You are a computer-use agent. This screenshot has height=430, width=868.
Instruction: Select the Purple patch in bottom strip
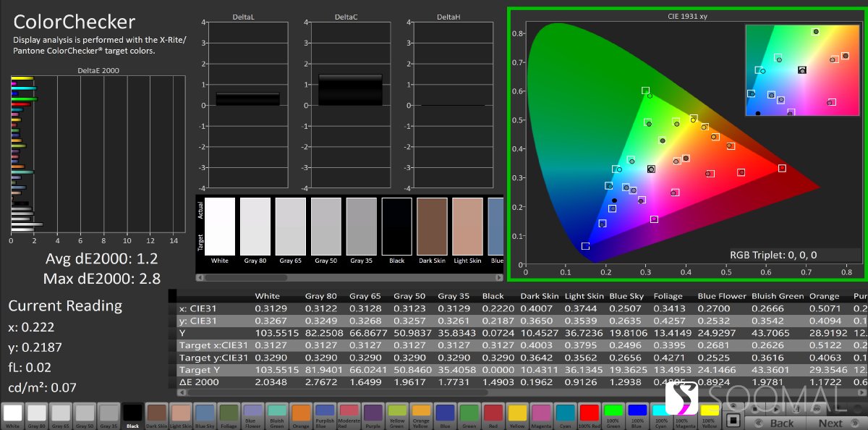click(x=373, y=414)
